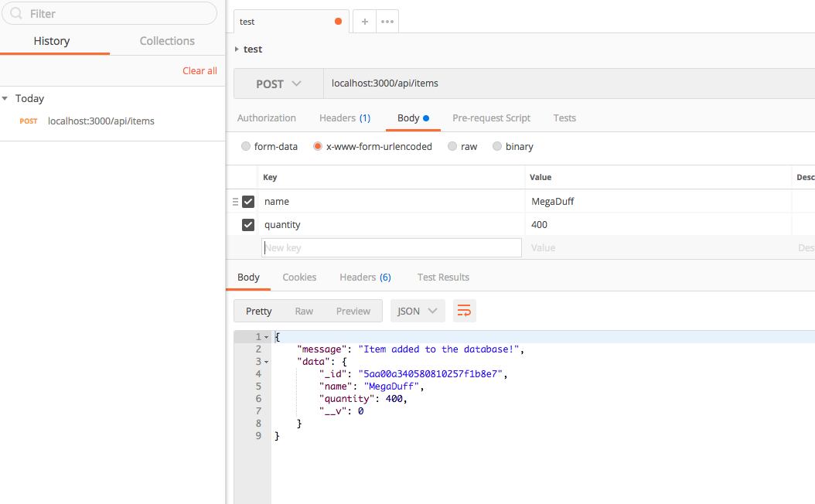Switch to the History tab

point(52,41)
